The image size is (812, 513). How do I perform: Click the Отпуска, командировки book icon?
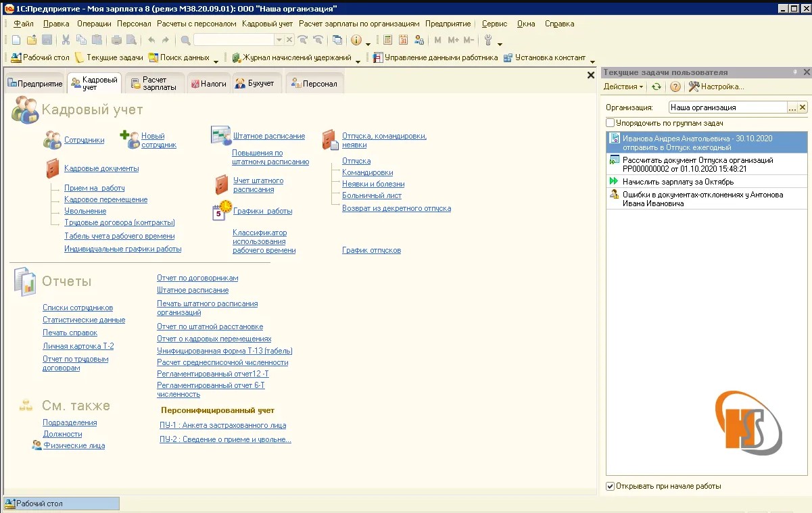point(329,140)
